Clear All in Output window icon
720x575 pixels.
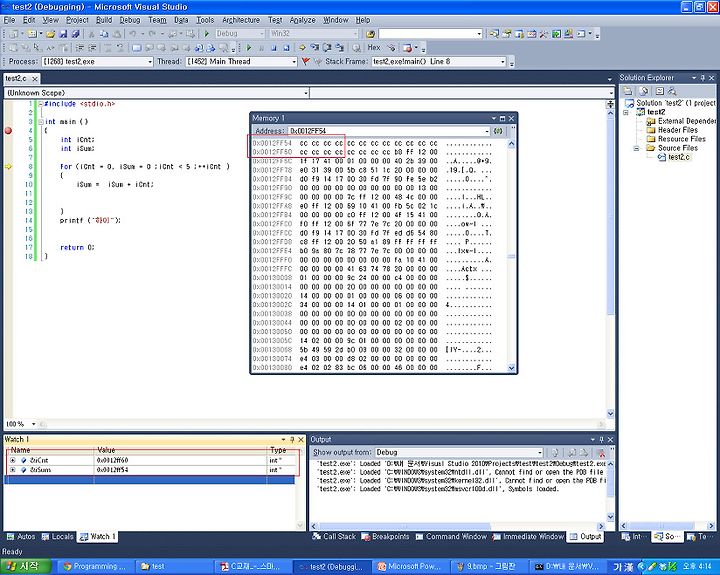(x=601, y=452)
